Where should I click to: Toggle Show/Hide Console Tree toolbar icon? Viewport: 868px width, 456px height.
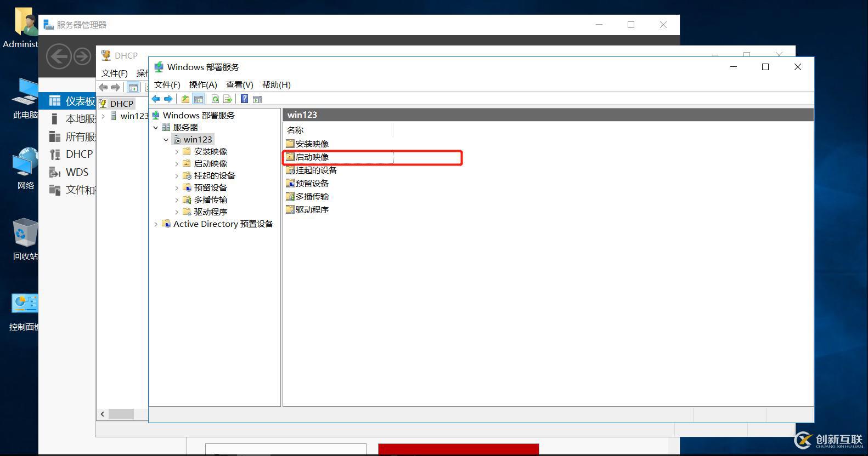[x=199, y=99]
